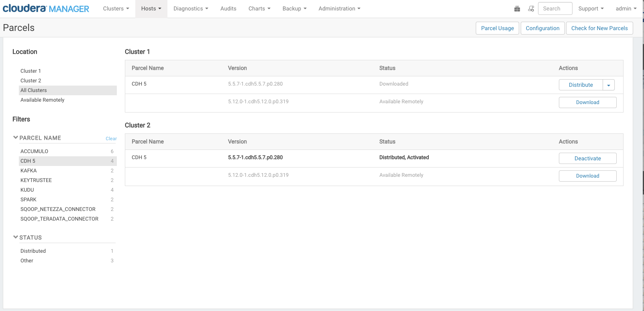Click the Audits navigation item
The width and height of the screenshot is (644, 311).
tap(228, 8)
